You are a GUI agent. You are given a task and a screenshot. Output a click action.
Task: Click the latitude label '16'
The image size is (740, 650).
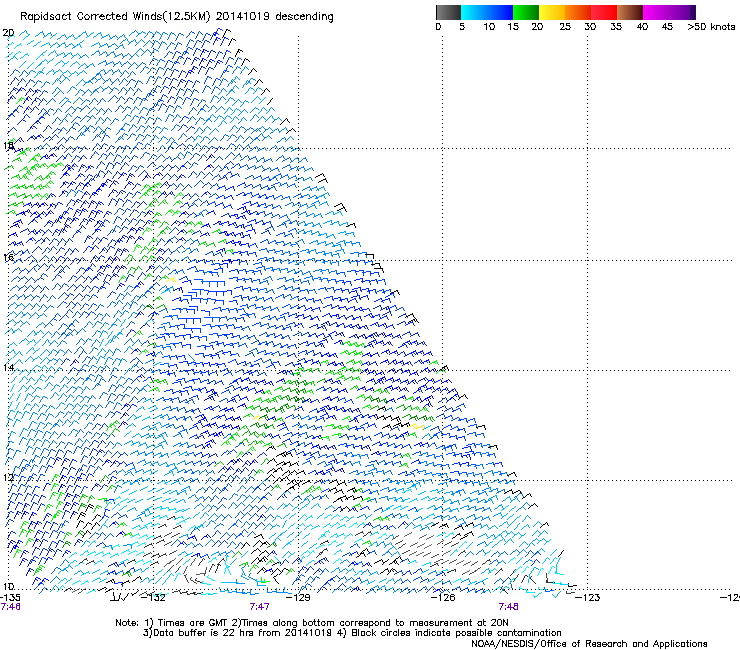8,257
